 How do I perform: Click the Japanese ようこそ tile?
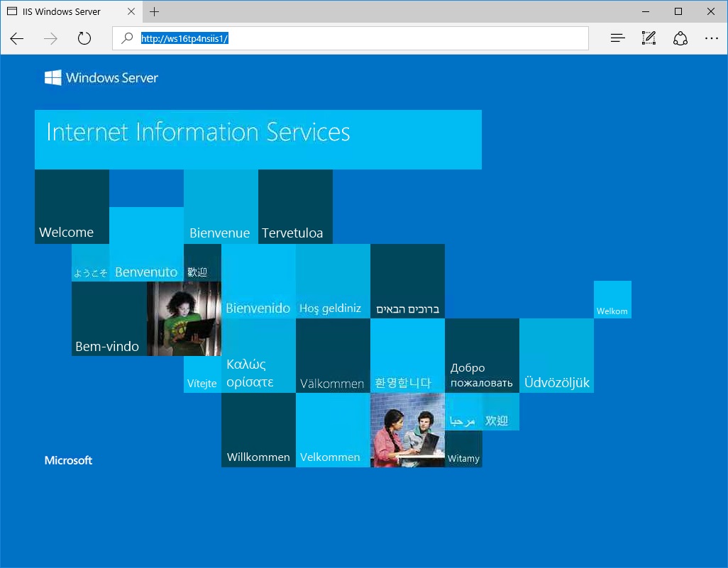tap(91, 262)
